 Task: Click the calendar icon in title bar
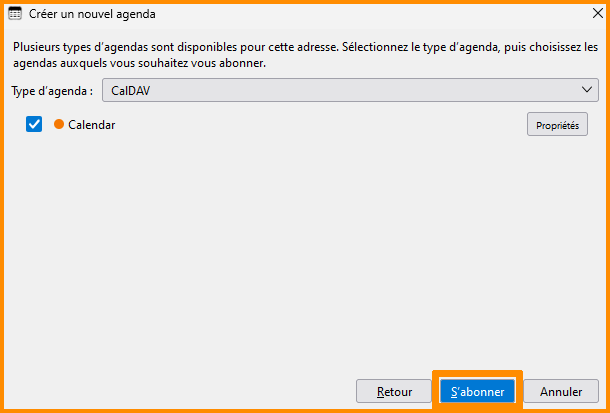[16, 15]
